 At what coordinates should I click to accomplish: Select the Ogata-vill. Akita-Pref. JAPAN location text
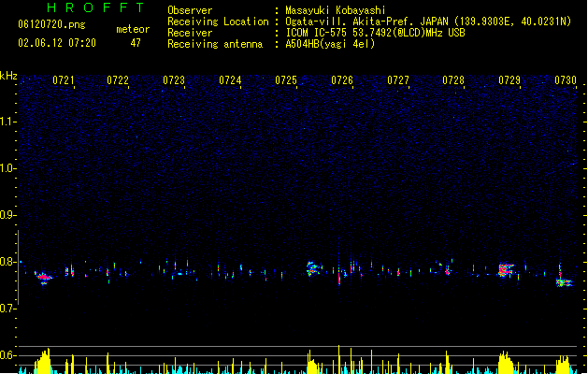pos(428,22)
